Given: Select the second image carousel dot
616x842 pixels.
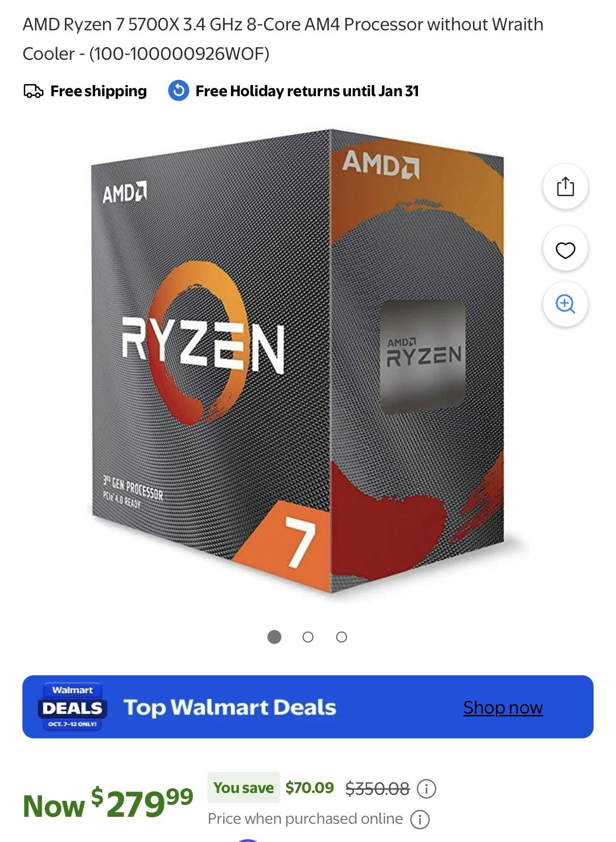Looking at the screenshot, I should pos(308,637).
